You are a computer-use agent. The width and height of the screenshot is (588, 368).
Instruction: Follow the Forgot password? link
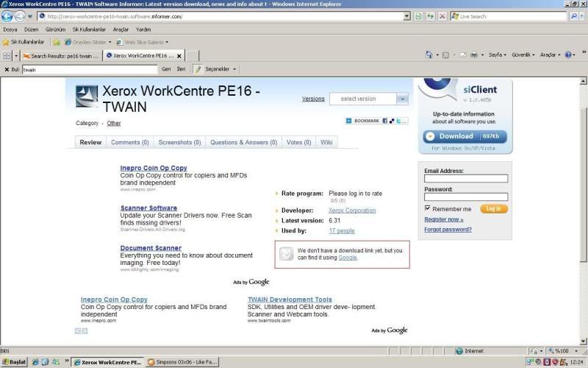coord(448,230)
